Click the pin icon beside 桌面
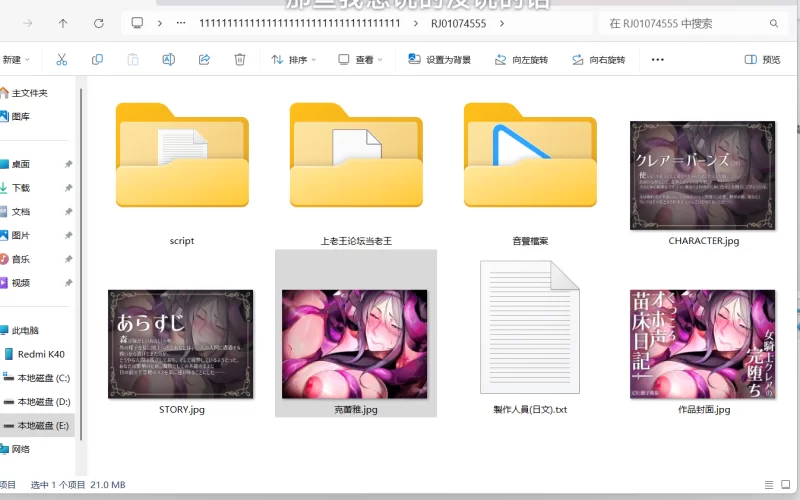Viewport: 800px width, 500px height. 68,164
